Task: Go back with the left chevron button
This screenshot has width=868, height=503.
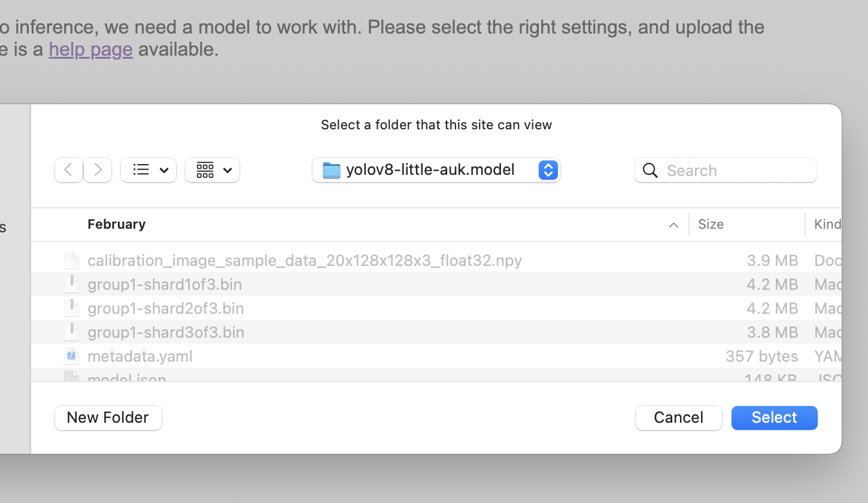Action: pyautogui.click(x=69, y=170)
